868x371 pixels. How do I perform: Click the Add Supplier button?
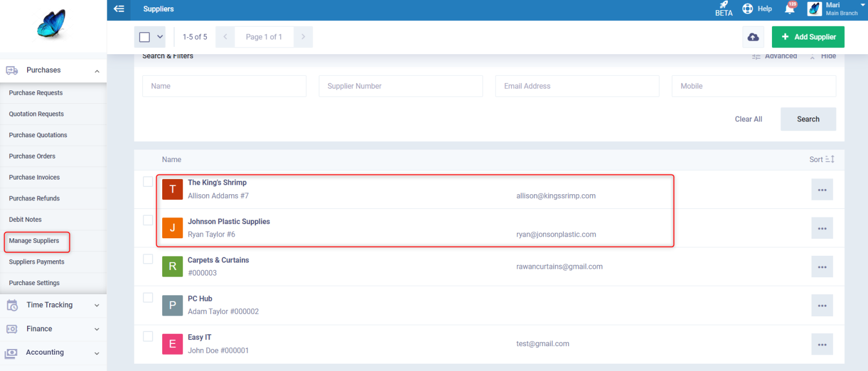tap(808, 37)
